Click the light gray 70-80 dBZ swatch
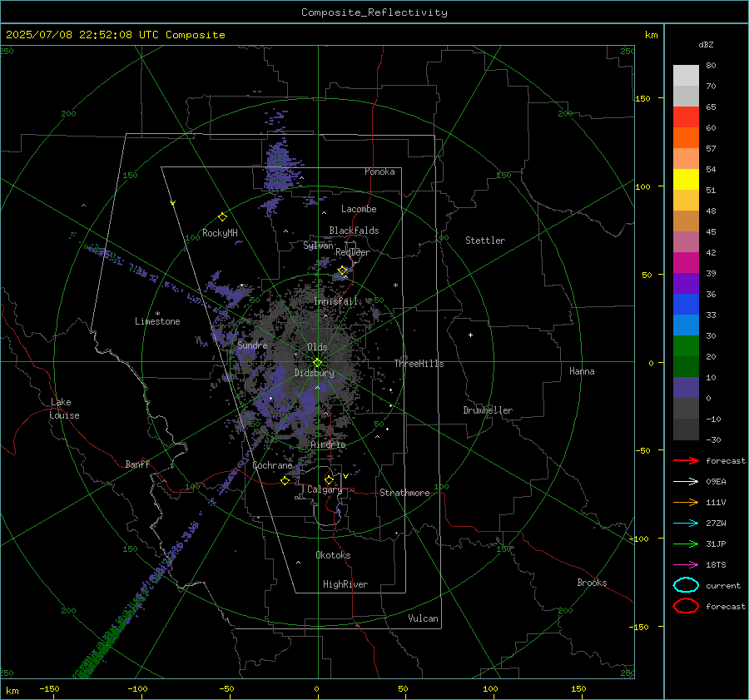The width and height of the screenshot is (749, 700). tap(686, 75)
